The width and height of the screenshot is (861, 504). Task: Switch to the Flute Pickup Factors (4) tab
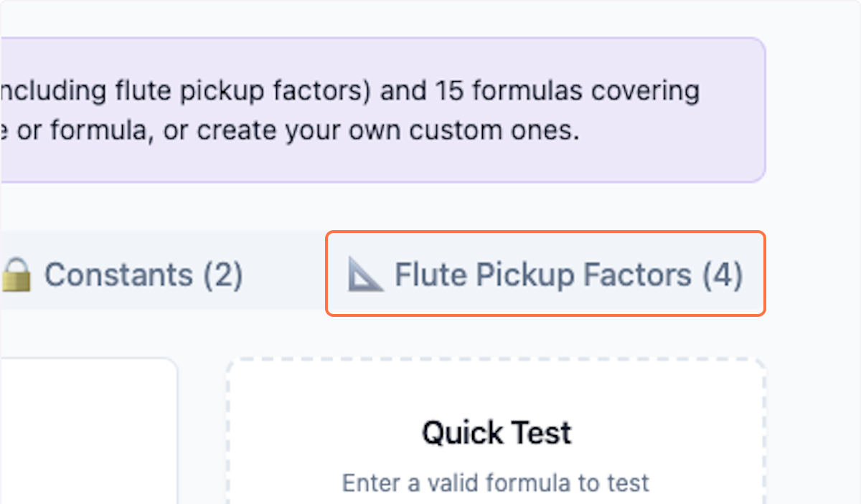(x=545, y=275)
